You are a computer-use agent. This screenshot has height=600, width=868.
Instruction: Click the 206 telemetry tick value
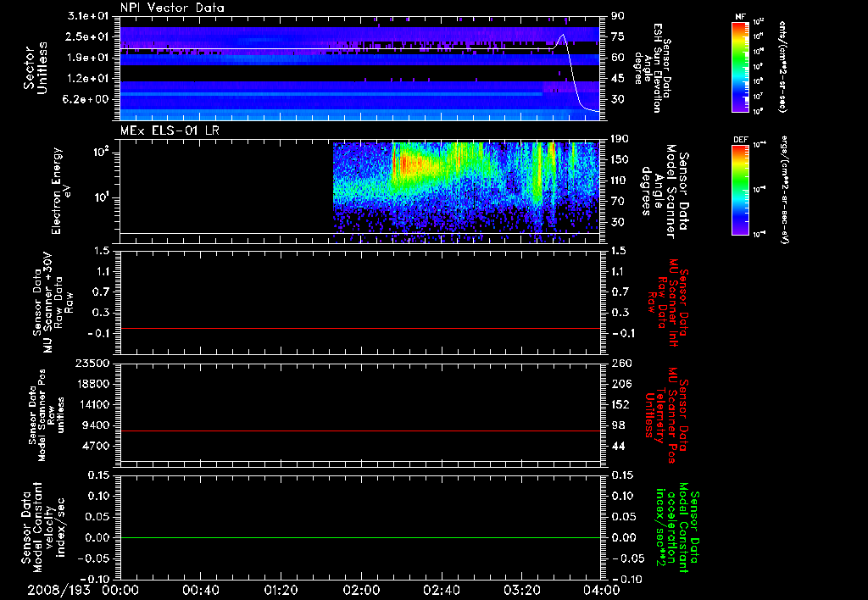point(620,384)
